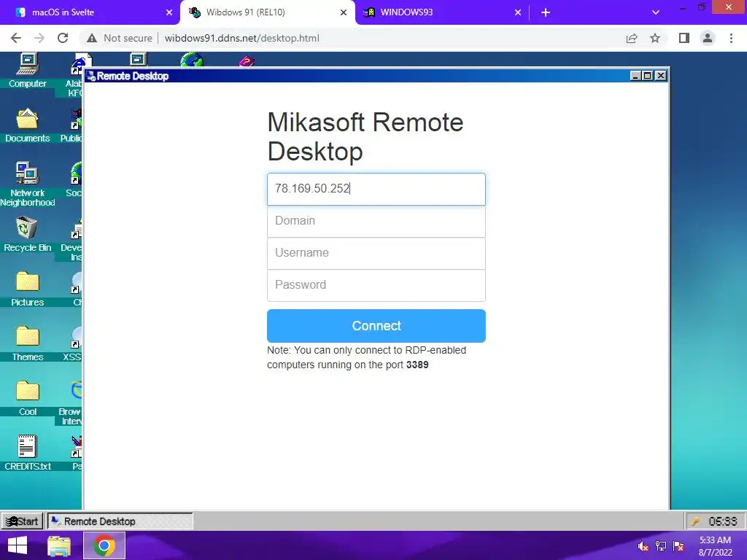
Task: Open the Pictures folder icon
Action: [x=27, y=289]
